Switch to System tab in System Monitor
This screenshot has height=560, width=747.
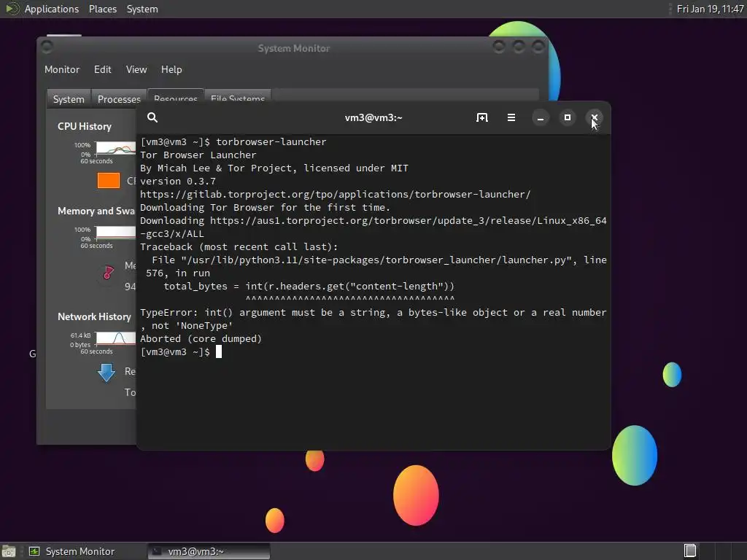pyautogui.click(x=69, y=99)
